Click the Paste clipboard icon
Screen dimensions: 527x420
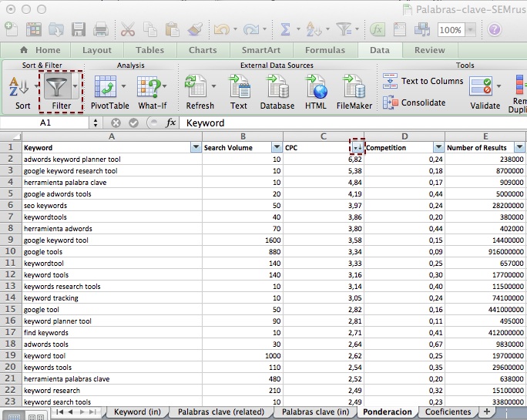[x=172, y=29]
